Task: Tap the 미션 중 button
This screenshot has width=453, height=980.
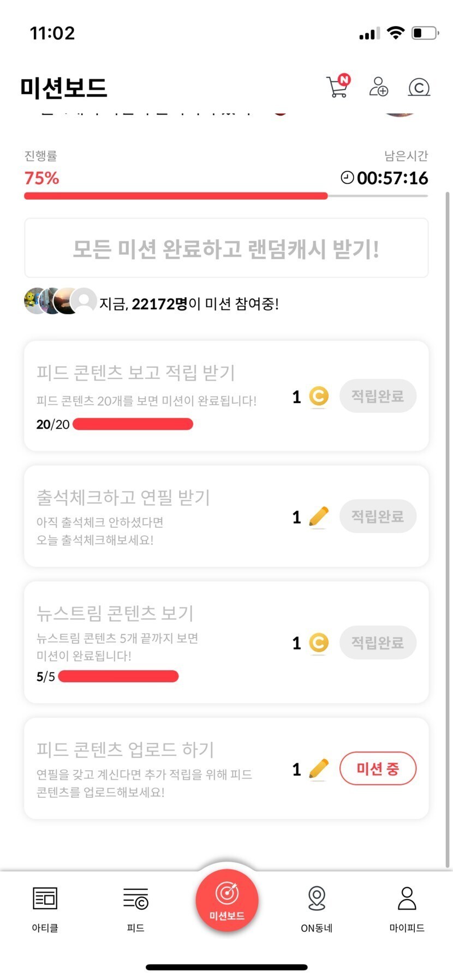Action: [378, 769]
